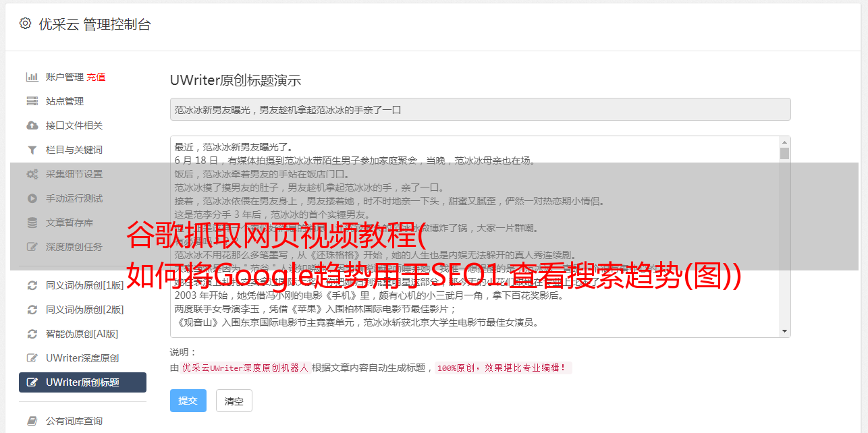Open UWriter深度原创 page
The width and height of the screenshot is (868, 433).
(x=82, y=358)
